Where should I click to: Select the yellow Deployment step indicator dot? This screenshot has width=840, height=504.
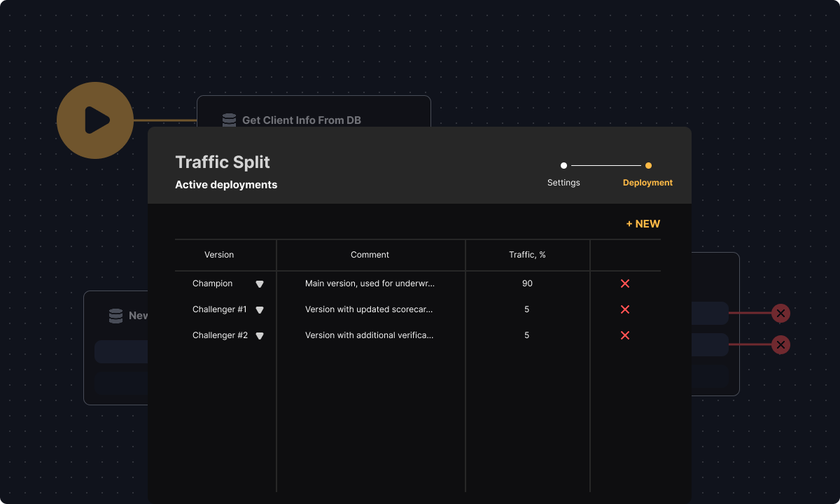pos(647,165)
